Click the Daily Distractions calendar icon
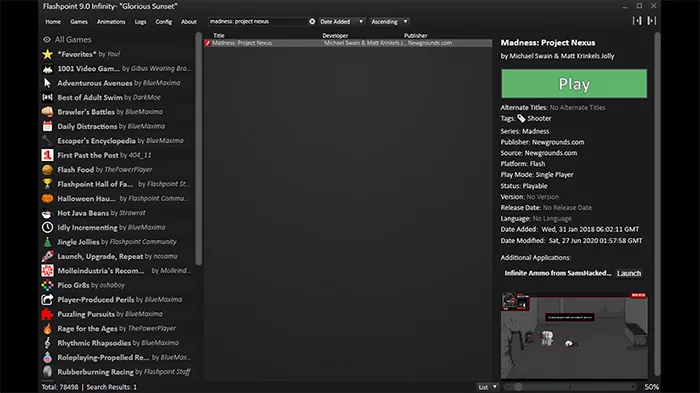Screen dimensions: 700x393 (47, 126)
